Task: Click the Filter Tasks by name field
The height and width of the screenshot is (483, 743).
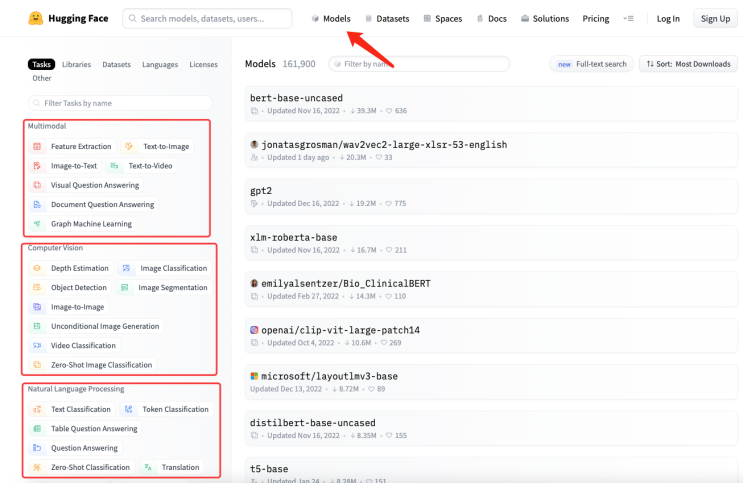Action: (x=120, y=103)
